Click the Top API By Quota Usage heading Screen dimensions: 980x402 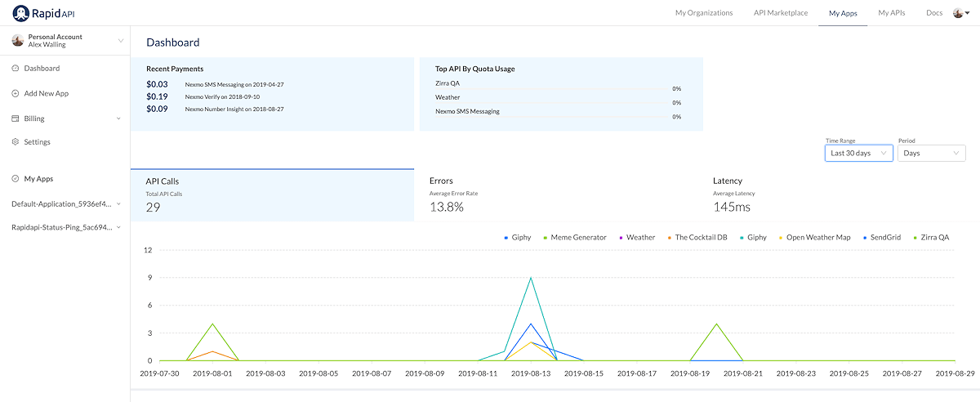(x=474, y=69)
